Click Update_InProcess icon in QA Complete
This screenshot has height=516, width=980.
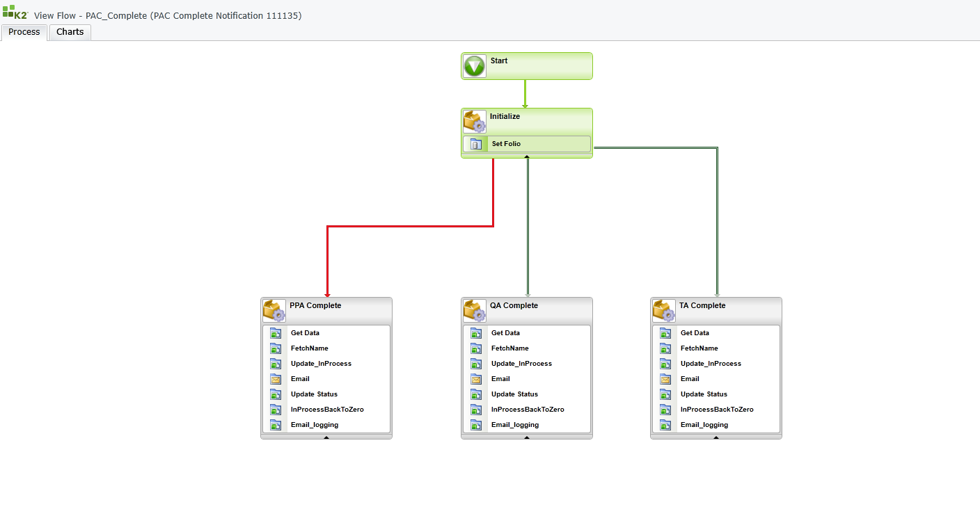(x=476, y=364)
